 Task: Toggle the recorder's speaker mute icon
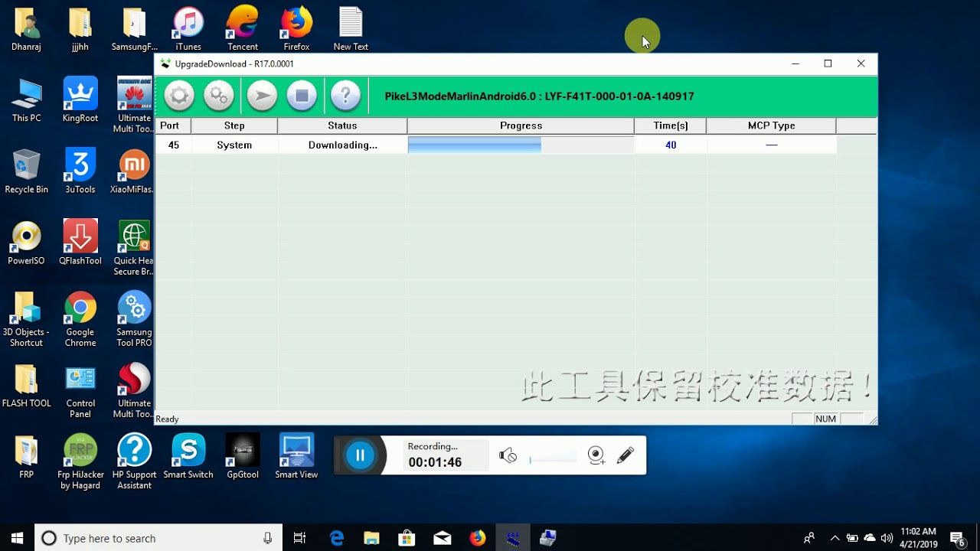point(508,456)
